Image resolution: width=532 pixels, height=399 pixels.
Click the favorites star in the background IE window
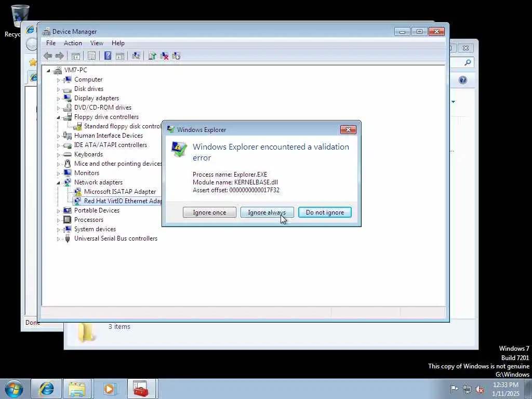click(x=33, y=62)
